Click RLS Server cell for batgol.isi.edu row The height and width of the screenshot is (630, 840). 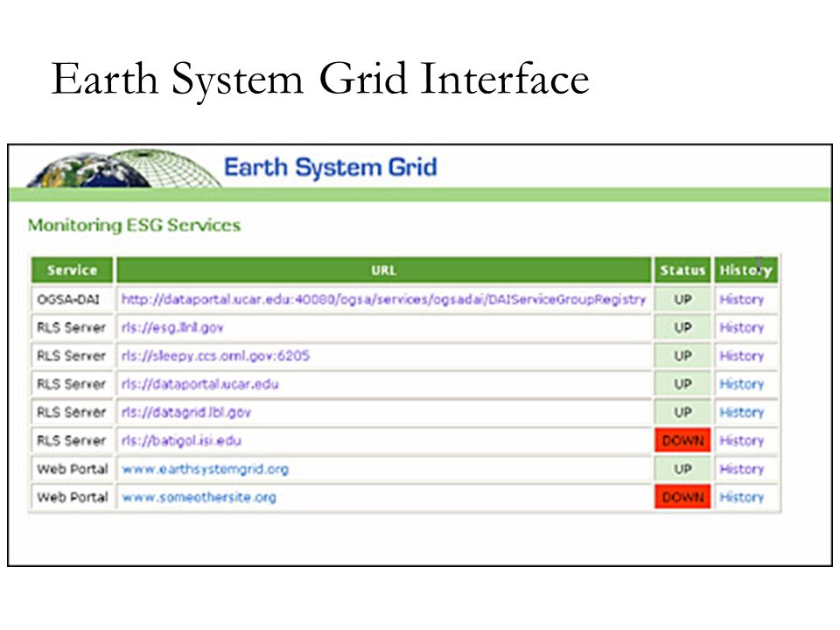[73, 440]
